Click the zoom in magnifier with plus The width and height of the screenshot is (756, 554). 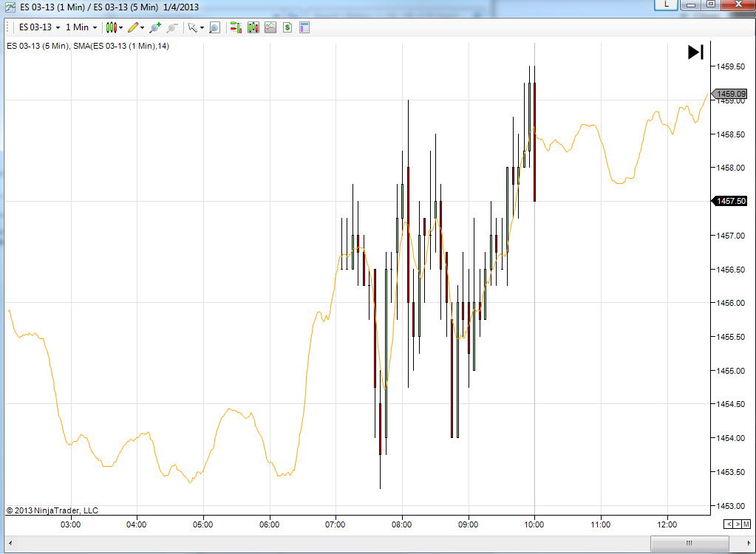[x=155, y=27]
